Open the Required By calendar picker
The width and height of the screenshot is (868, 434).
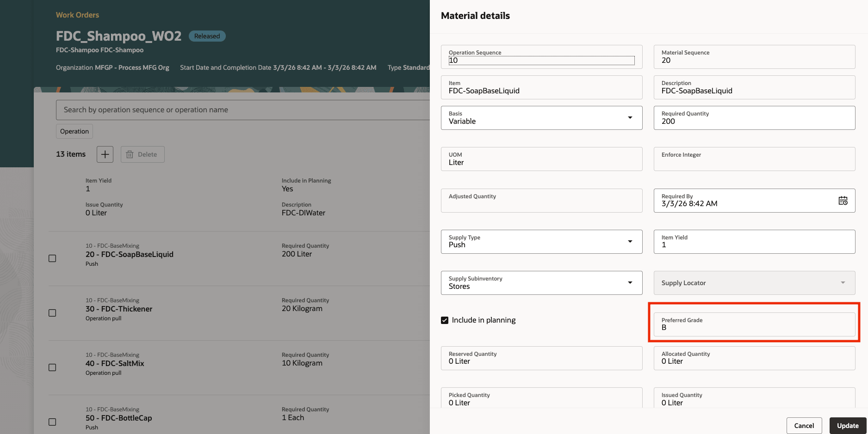(x=843, y=201)
